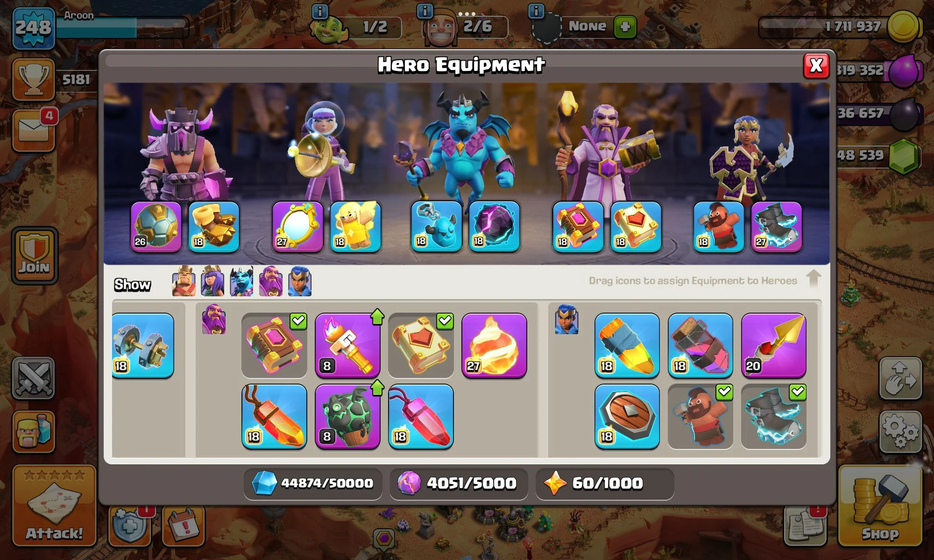Deselect the equipped Eternal Tome checkmark item
Screen dimensions: 934x560
click(x=274, y=345)
